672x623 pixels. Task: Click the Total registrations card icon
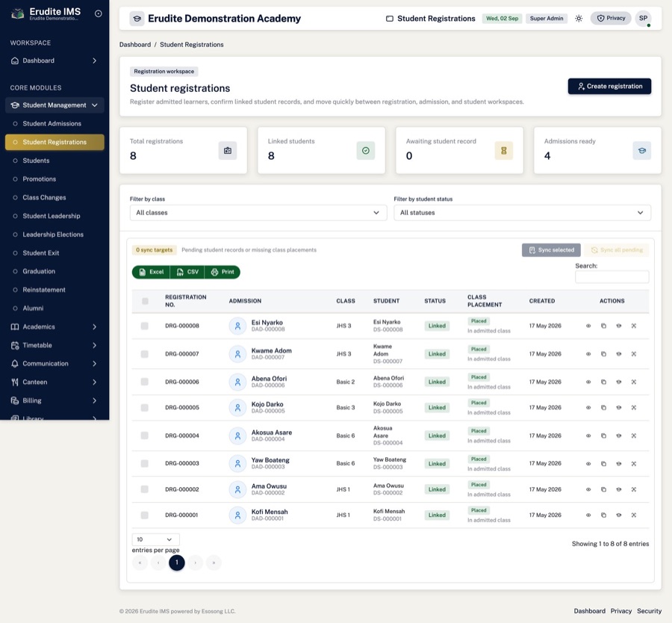[x=228, y=150]
